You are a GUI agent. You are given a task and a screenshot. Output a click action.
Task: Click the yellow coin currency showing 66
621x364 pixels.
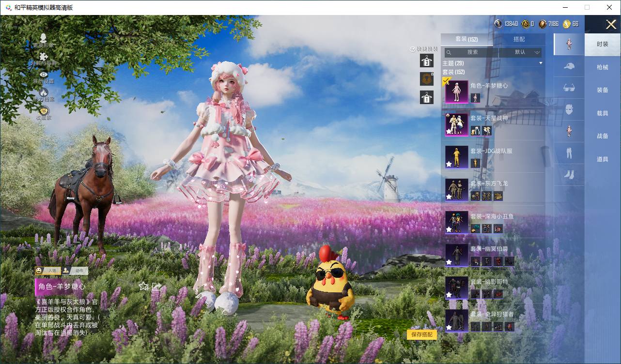coord(567,24)
